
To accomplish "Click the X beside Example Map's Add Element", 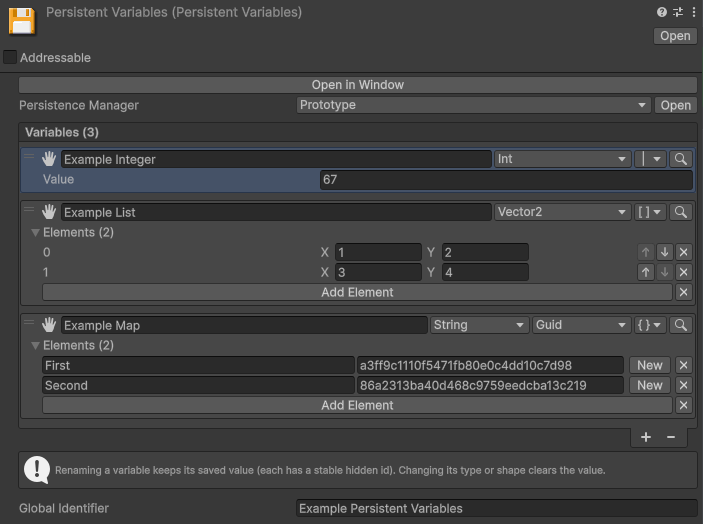I will (683, 405).
